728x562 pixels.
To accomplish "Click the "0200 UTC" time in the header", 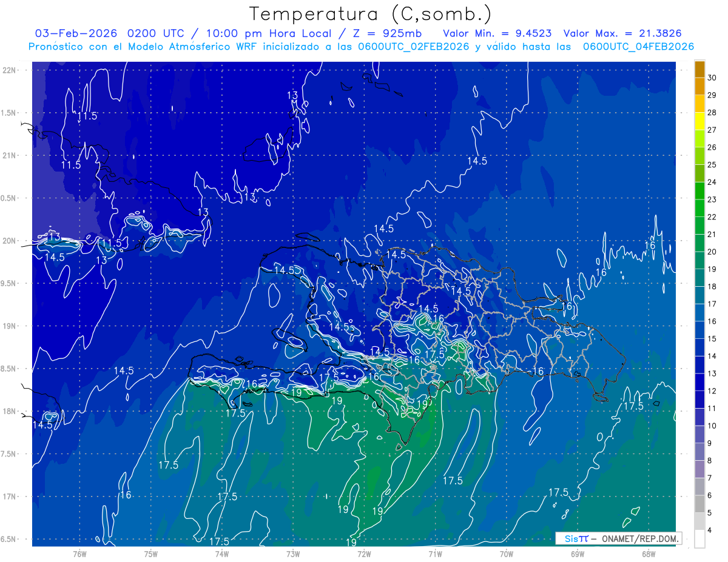I will [157, 33].
